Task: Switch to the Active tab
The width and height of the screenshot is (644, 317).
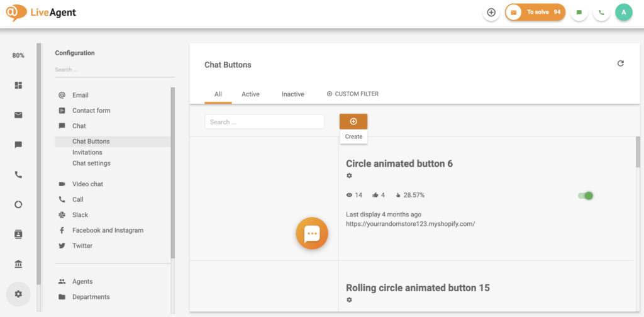Action: point(250,94)
